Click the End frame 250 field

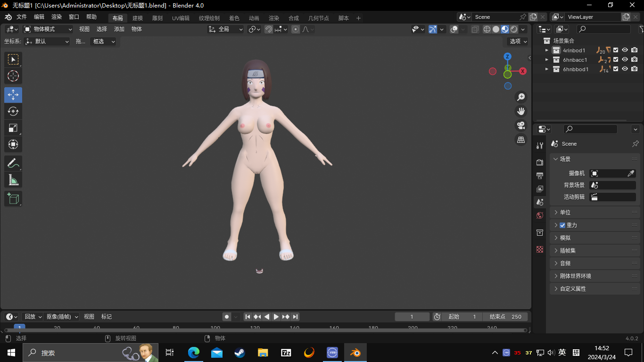click(x=505, y=317)
